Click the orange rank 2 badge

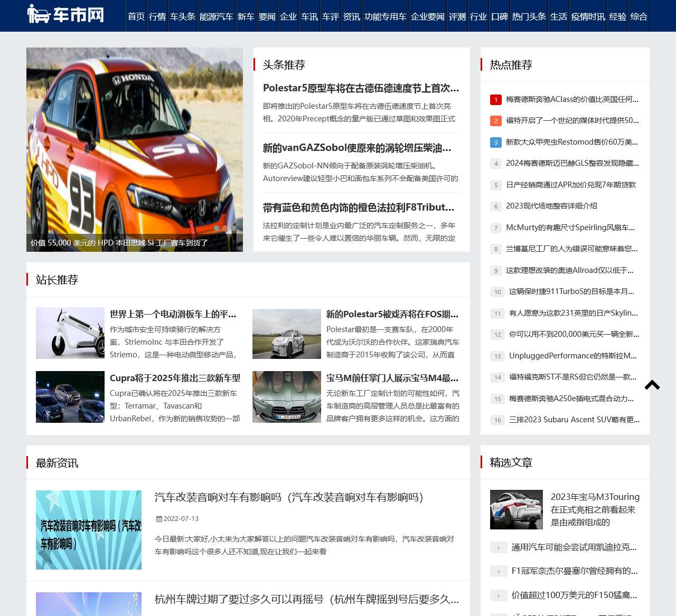[x=496, y=121]
